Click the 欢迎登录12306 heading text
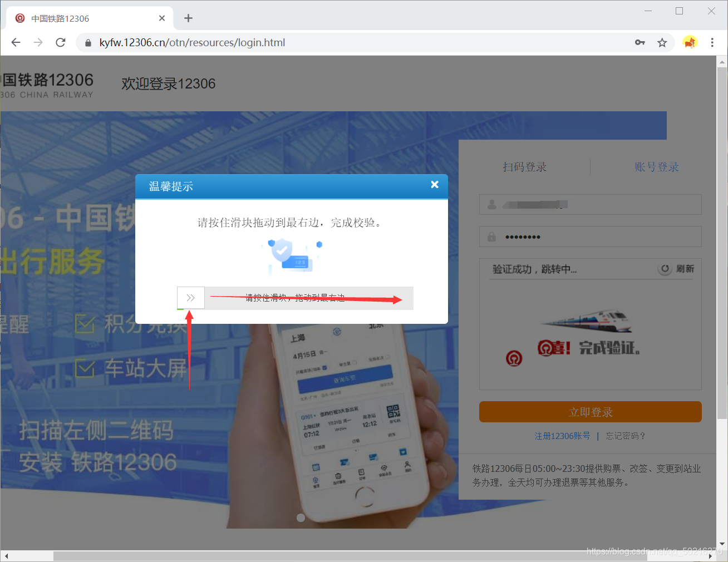This screenshot has width=728, height=562. coord(169,83)
